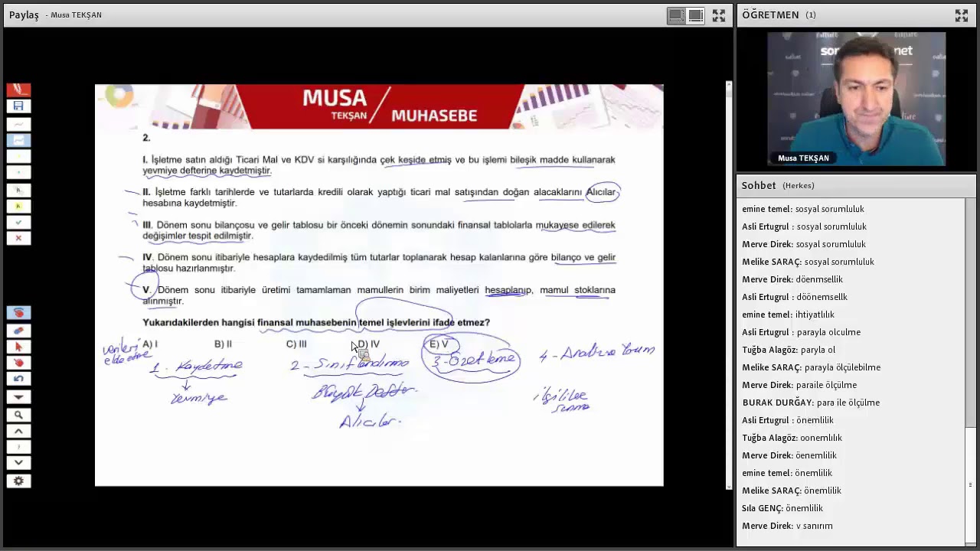Click chat message 'BURAK DURĞAY: para ile ölçülme'
Viewport: 980px width, 551px height.
coord(811,403)
